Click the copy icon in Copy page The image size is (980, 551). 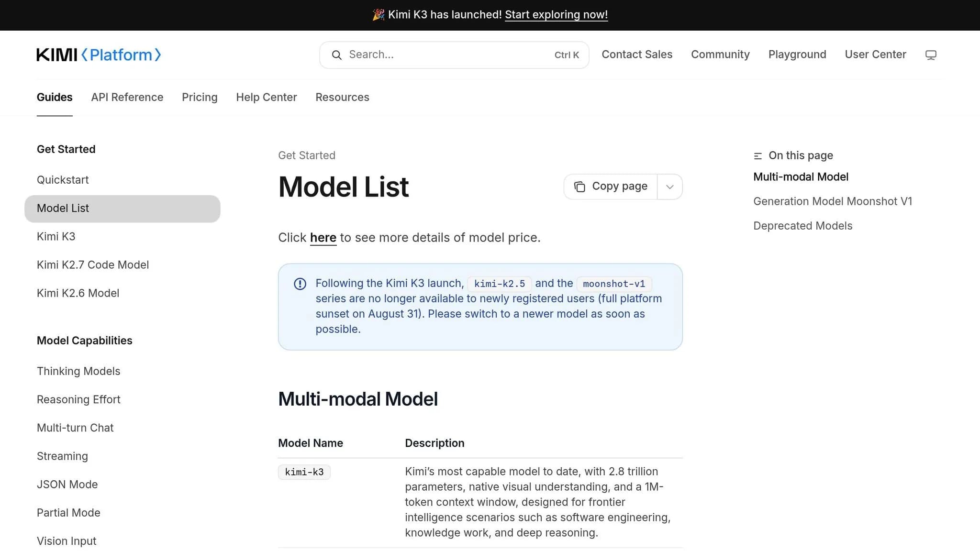579,187
